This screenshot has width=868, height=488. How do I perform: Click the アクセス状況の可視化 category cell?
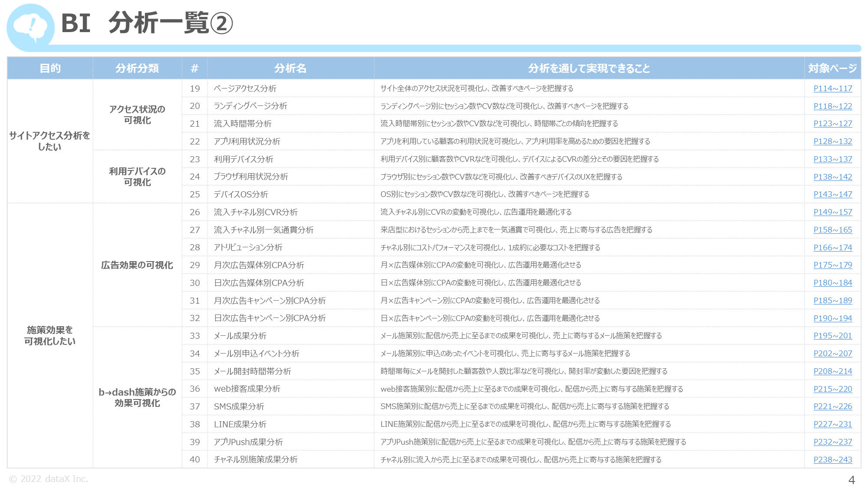pyautogui.click(x=137, y=115)
